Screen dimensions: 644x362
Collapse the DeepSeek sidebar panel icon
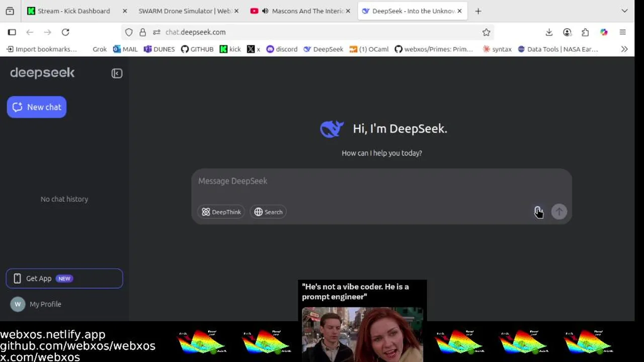(x=117, y=73)
